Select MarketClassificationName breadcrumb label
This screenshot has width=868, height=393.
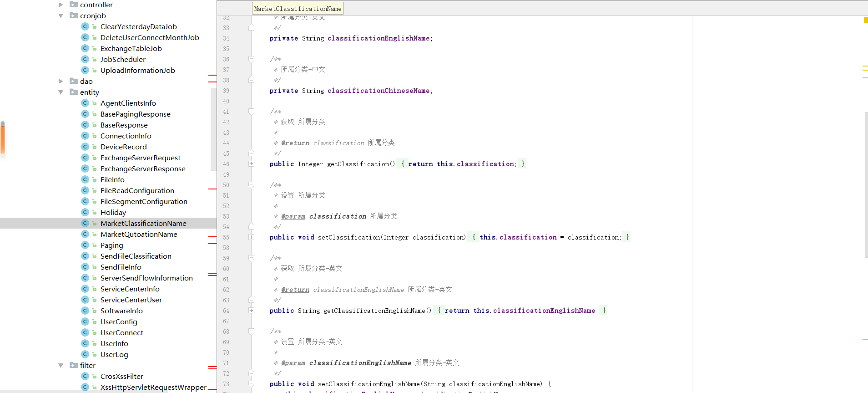[298, 9]
